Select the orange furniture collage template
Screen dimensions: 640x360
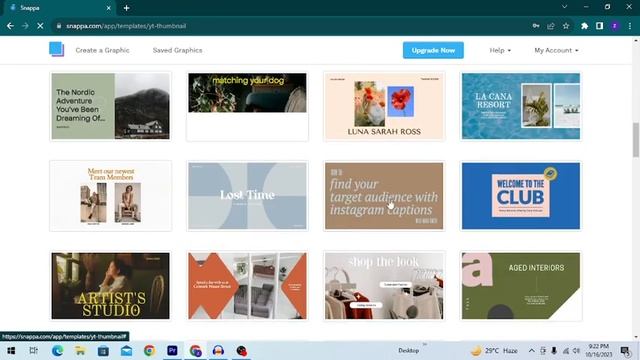(x=247, y=286)
